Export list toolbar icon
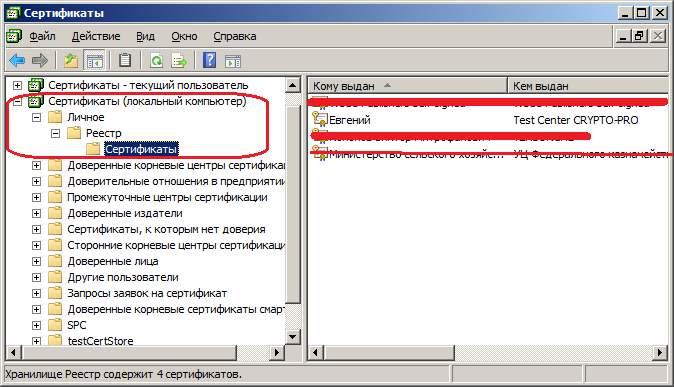This screenshot has height=387, width=674. point(179,61)
